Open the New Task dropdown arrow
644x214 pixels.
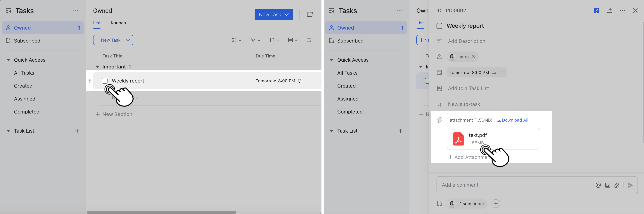287,14
